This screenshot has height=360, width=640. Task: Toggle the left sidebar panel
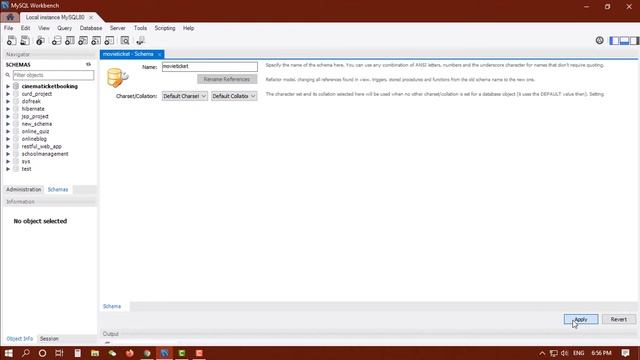614,40
